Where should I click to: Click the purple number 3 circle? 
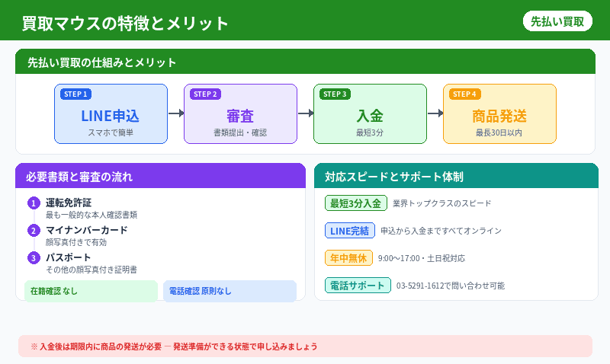34,258
